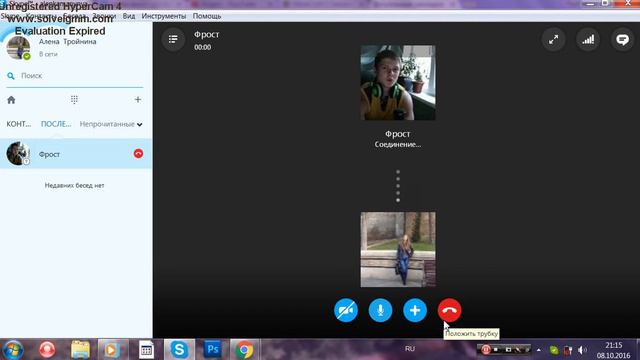640x360 pixels.
Task: Open Photoshop from the taskbar
Action: 212,350
